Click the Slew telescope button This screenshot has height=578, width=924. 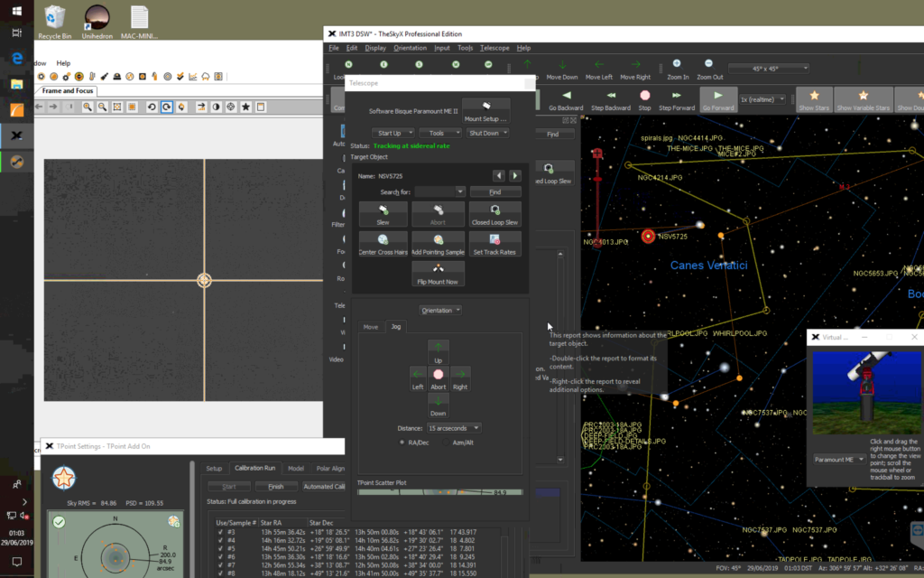click(x=383, y=214)
